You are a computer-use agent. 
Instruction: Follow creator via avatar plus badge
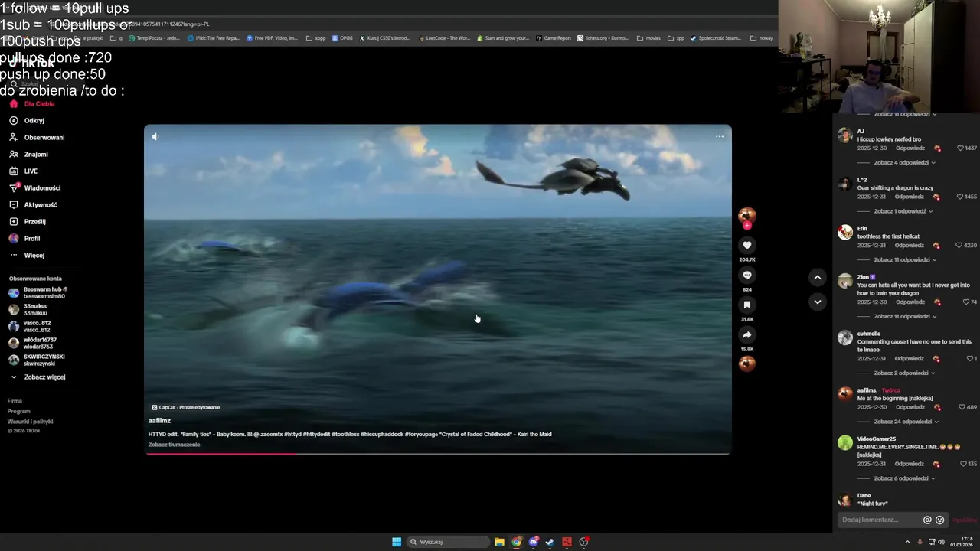[747, 226]
